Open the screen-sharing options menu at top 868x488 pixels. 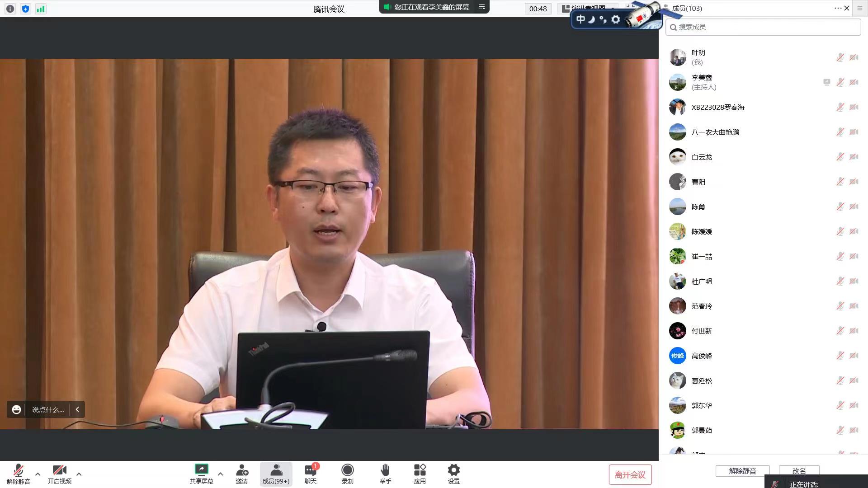point(482,7)
